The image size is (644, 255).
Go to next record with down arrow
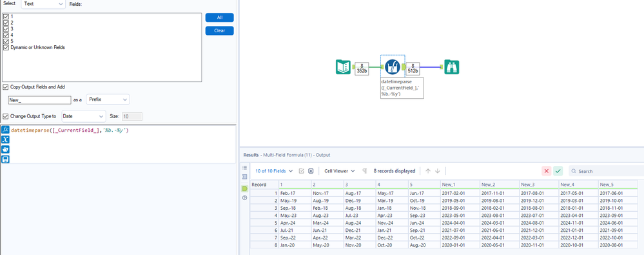[438, 170]
